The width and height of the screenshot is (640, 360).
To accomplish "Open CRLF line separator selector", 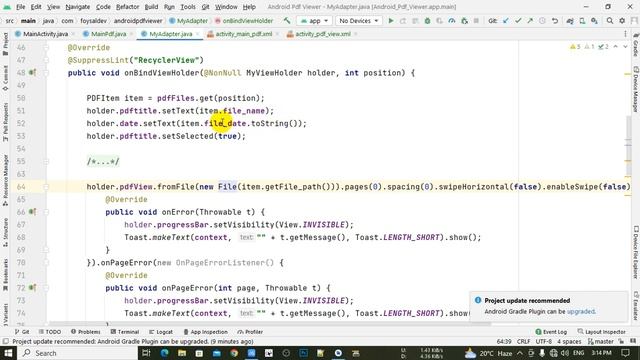I will pos(523,341).
